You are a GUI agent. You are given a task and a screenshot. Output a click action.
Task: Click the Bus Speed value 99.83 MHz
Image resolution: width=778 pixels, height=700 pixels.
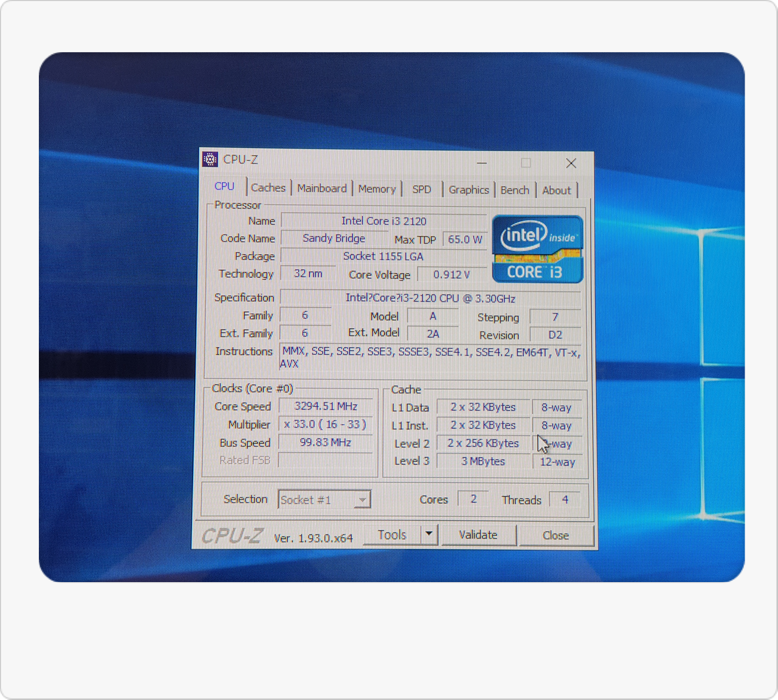[326, 442]
